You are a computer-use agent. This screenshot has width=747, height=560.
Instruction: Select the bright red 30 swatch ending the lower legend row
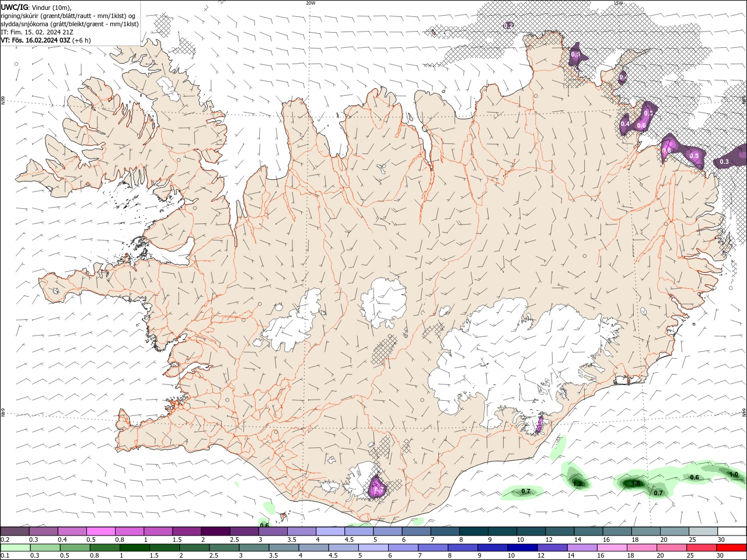[731, 548]
